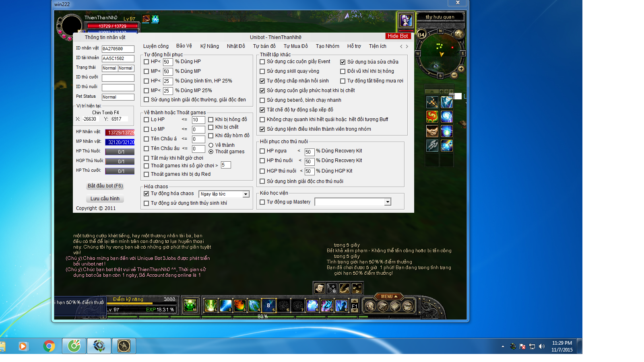Click the 'Lọ HP' threshold field with 10
Image resolution: width=644 pixels, height=362 pixels.
pyautogui.click(x=198, y=120)
